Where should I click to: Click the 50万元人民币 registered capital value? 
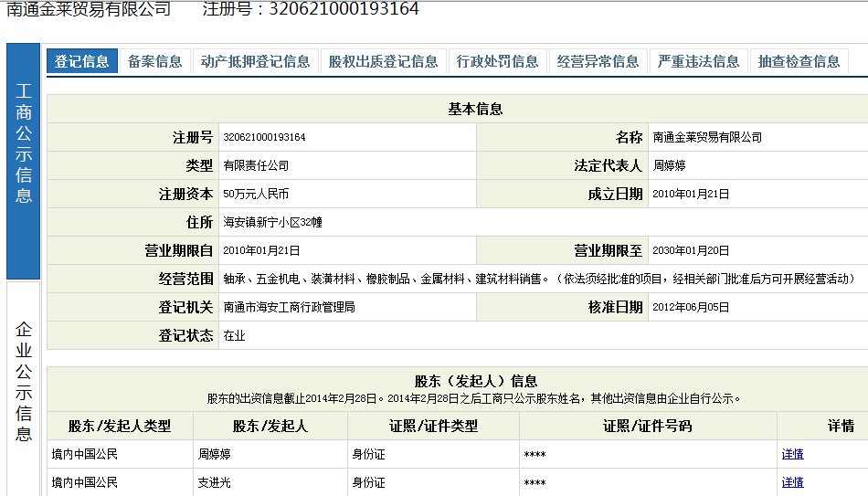(x=256, y=195)
